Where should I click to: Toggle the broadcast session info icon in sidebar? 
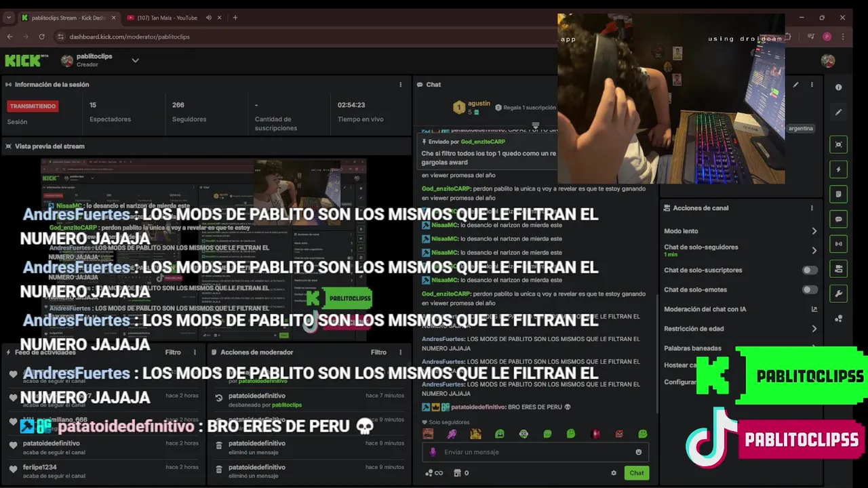tap(839, 244)
